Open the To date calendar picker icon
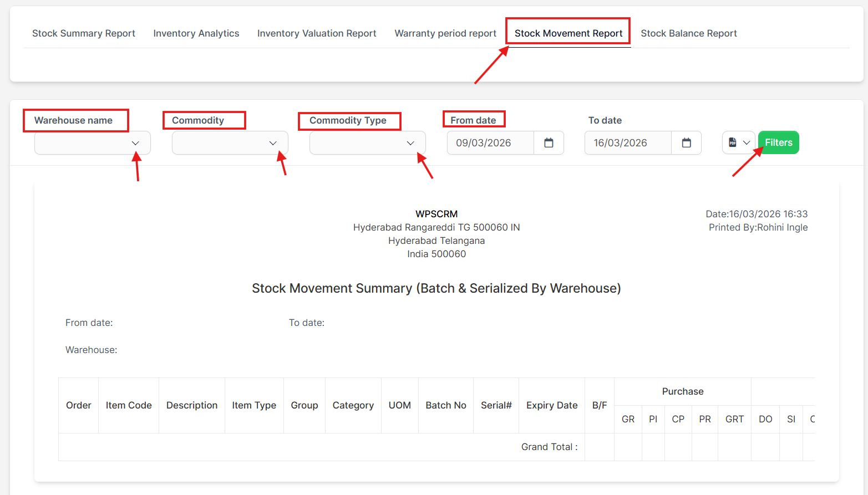This screenshot has height=495, width=868. pyautogui.click(x=686, y=143)
